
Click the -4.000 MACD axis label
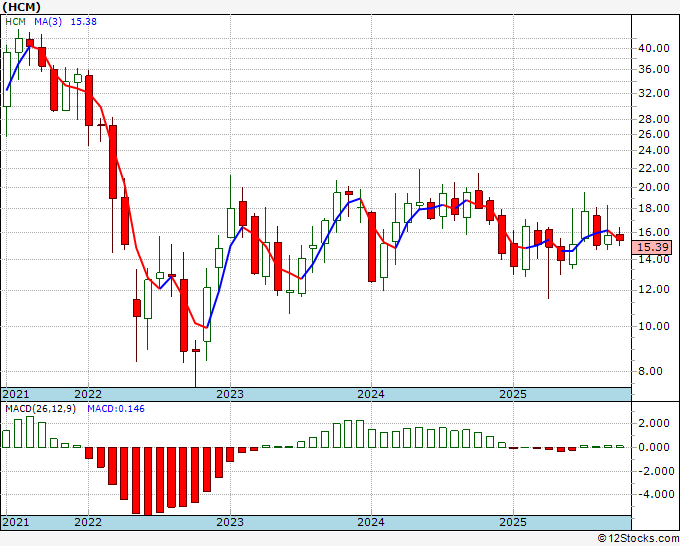[654, 494]
